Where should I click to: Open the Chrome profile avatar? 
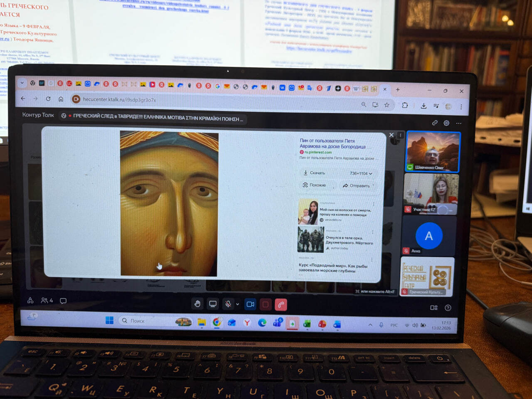click(x=448, y=106)
